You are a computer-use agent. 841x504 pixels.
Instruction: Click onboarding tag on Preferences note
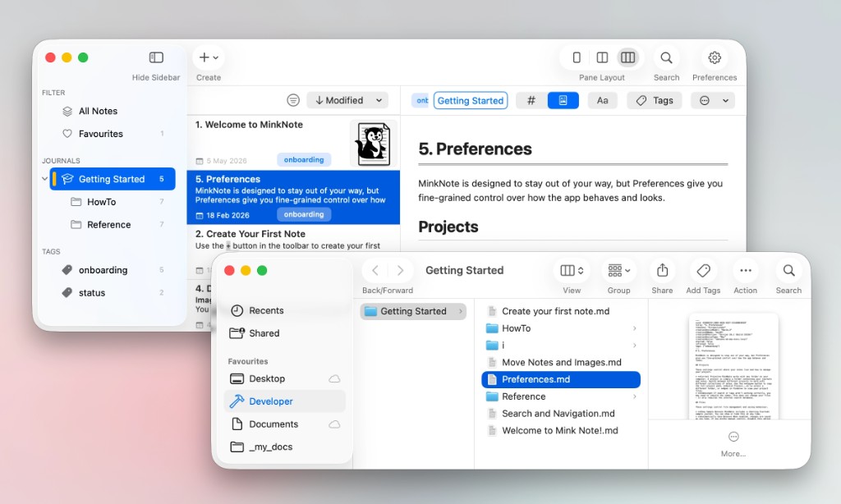[304, 214]
